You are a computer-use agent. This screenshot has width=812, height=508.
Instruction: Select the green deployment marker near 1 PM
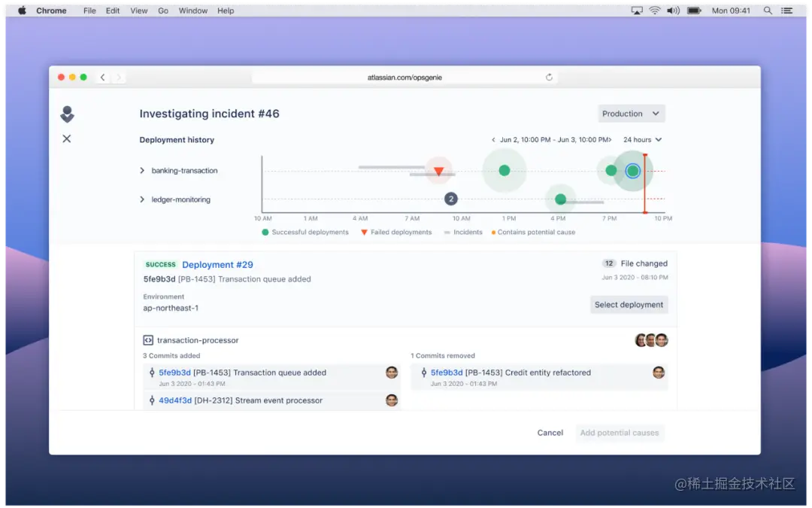[504, 170]
